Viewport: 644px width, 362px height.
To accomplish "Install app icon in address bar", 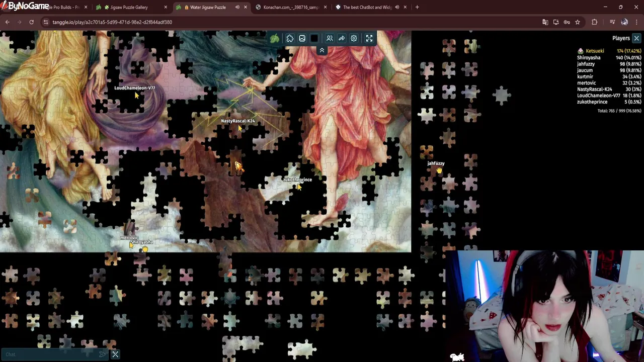I will coord(556,22).
